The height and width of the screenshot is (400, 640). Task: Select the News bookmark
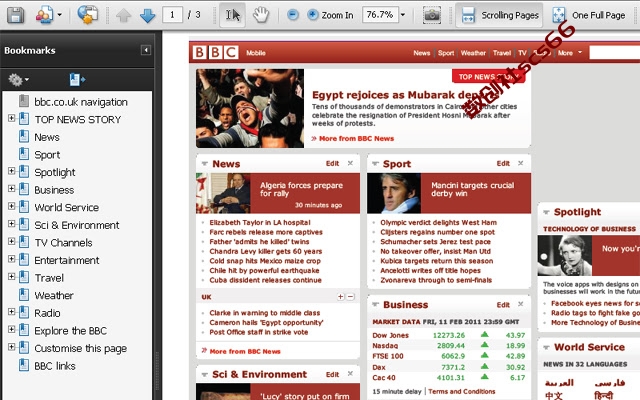pyautogui.click(x=47, y=137)
